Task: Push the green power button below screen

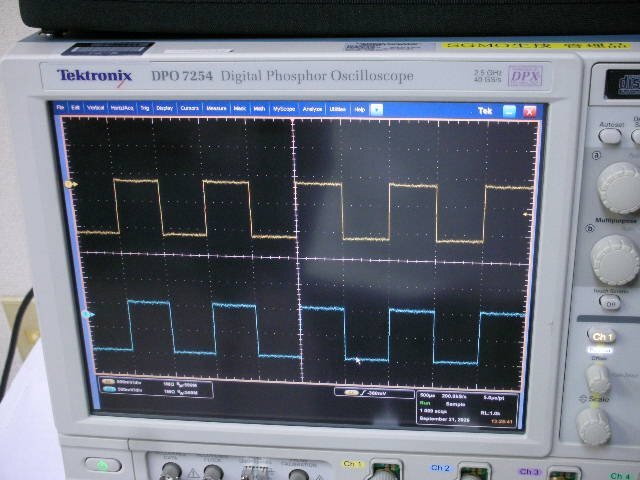Action: pyautogui.click(x=103, y=465)
